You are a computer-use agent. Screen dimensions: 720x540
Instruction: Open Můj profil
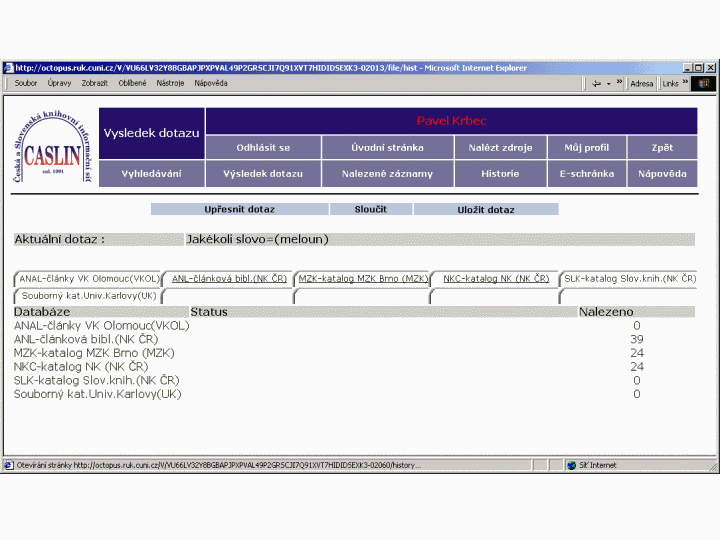click(587, 147)
